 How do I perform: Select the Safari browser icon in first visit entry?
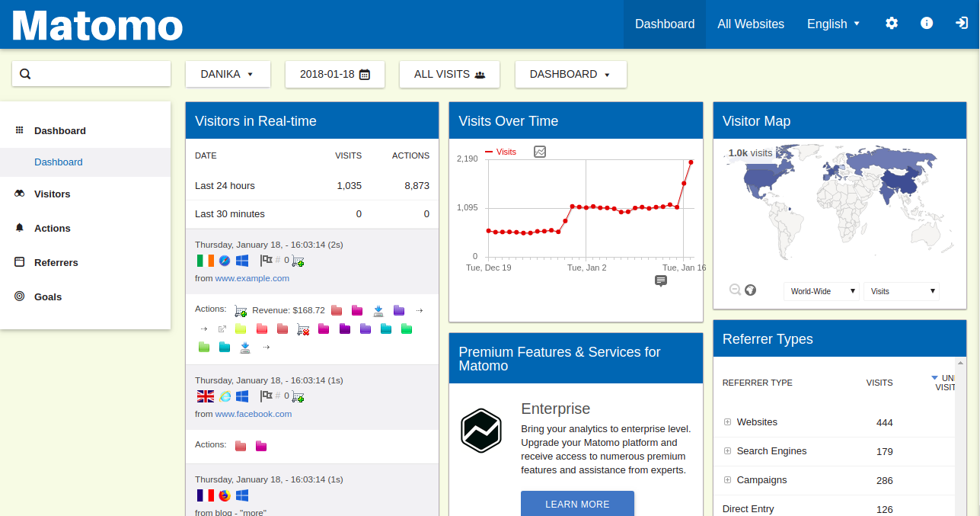(x=224, y=260)
